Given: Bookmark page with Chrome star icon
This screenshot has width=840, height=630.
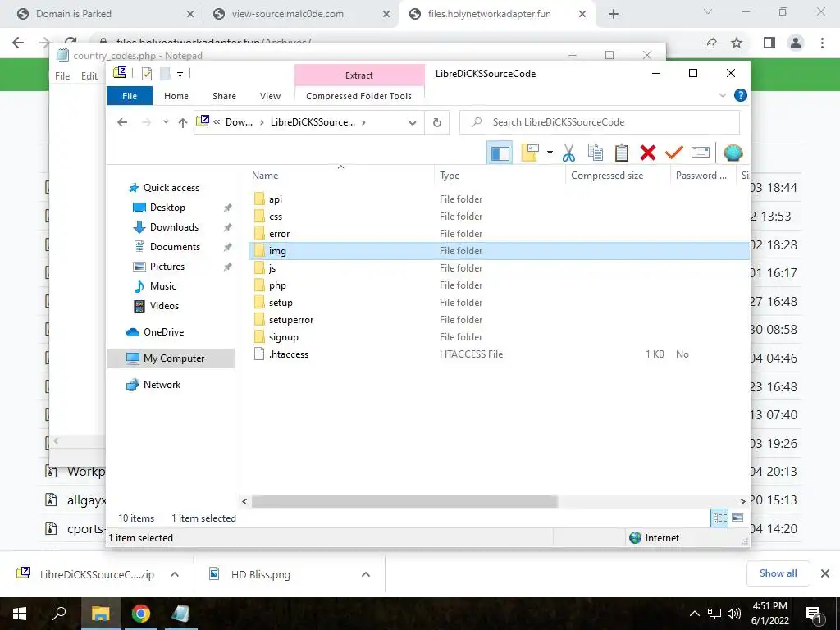Looking at the screenshot, I should (737, 43).
